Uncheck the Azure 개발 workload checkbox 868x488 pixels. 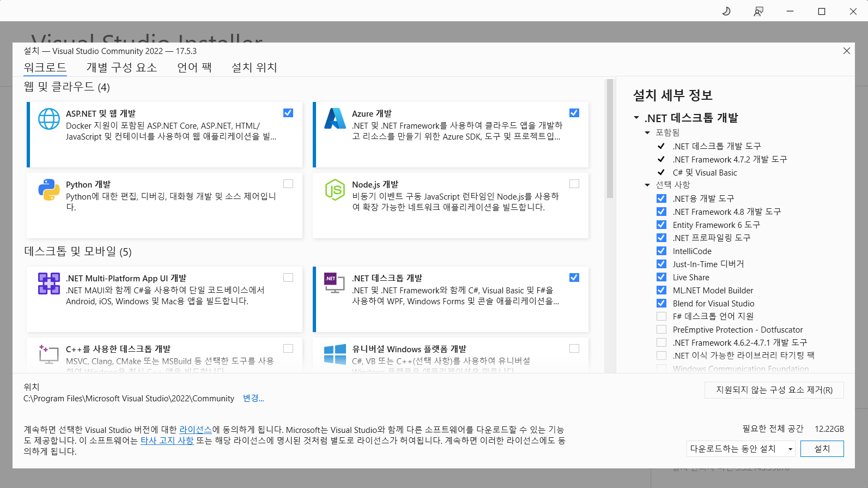point(574,113)
